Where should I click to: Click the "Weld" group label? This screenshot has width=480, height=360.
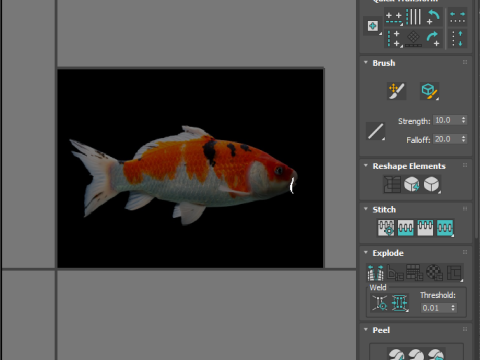[x=378, y=287]
